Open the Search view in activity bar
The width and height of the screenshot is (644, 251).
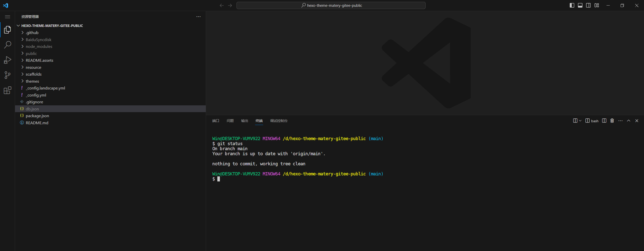point(8,45)
